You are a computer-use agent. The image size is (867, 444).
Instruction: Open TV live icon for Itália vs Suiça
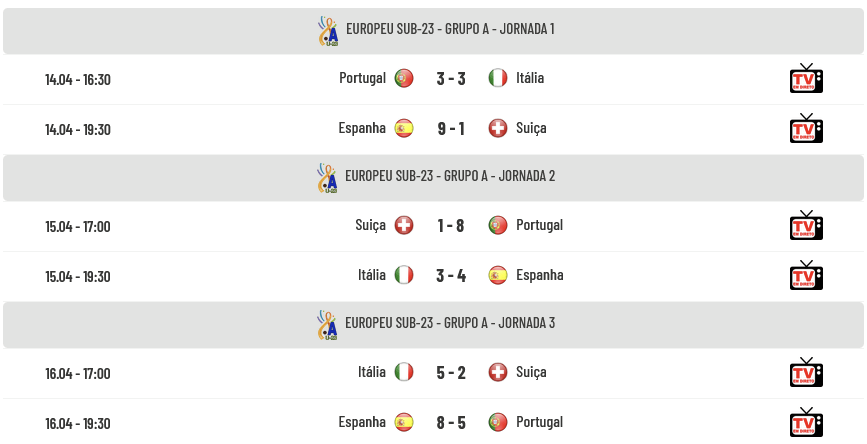coord(806,372)
